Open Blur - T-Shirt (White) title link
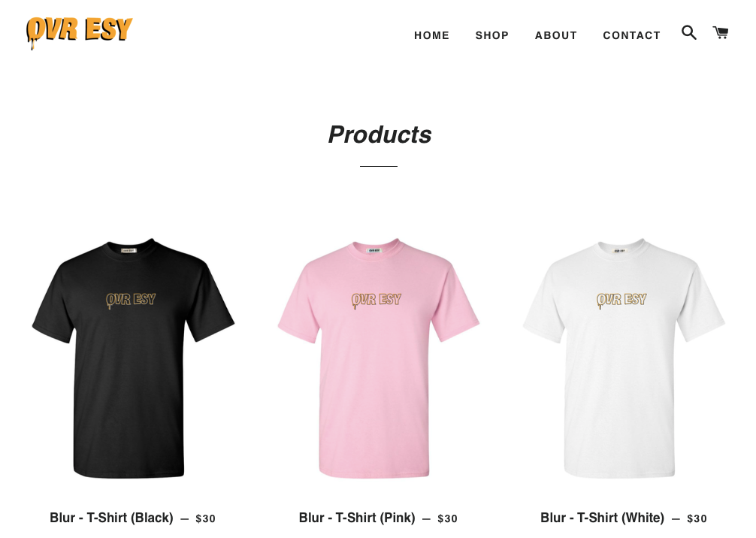Screen dimensions: 756x538 tap(602, 518)
